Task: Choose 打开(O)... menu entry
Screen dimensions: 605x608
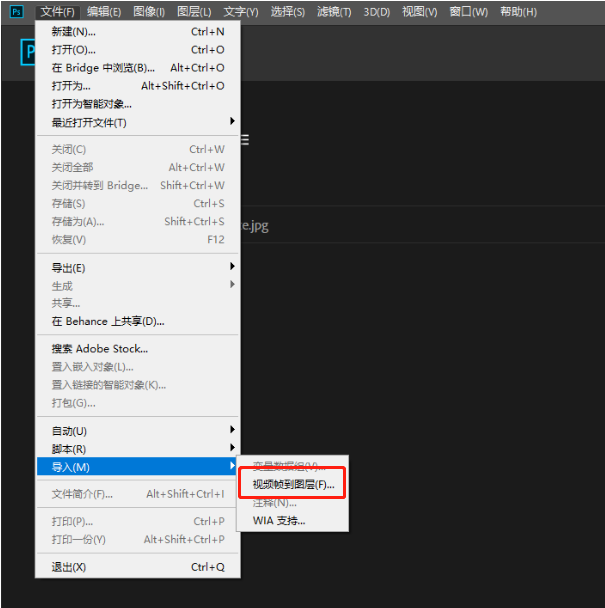Action: [x=138, y=50]
